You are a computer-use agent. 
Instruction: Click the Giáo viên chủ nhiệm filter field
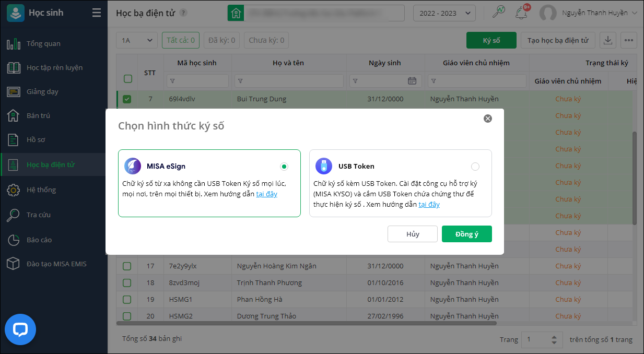tap(477, 81)
